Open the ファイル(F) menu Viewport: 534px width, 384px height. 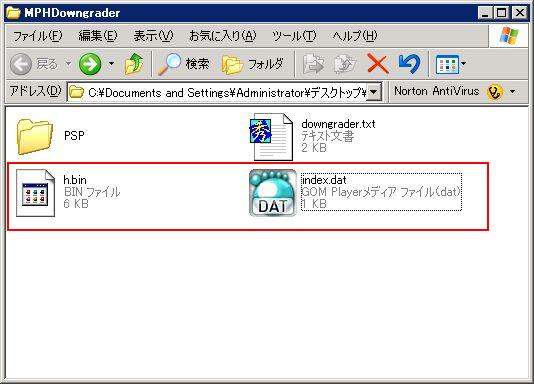click(37, 36)
